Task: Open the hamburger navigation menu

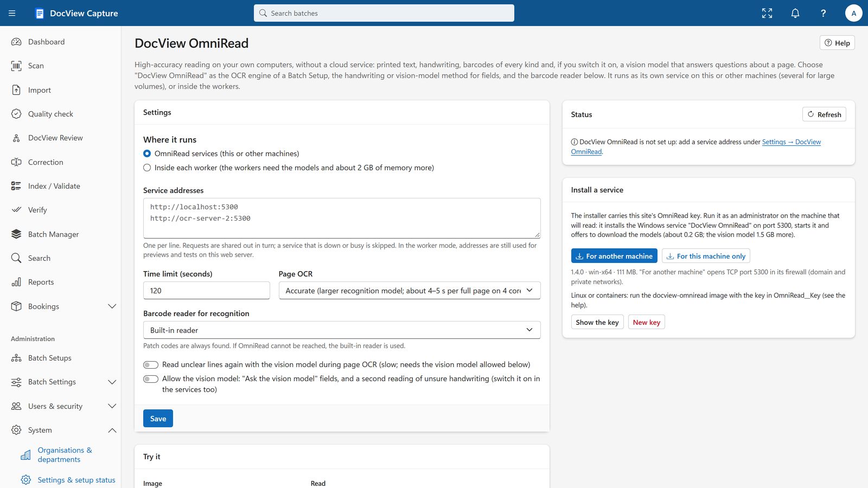Action: (12, 13)
